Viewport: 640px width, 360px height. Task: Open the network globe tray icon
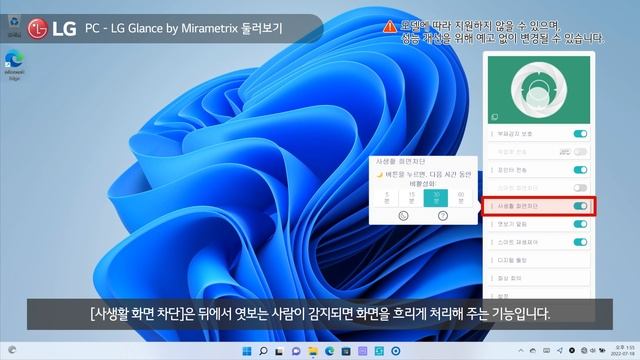pyautogui.click(x=584, y=351)
